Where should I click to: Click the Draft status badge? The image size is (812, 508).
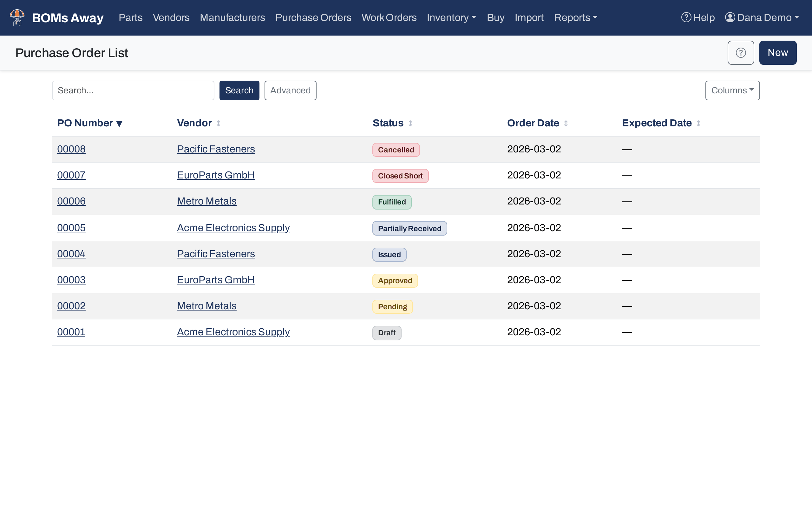(x=387, y=333)
